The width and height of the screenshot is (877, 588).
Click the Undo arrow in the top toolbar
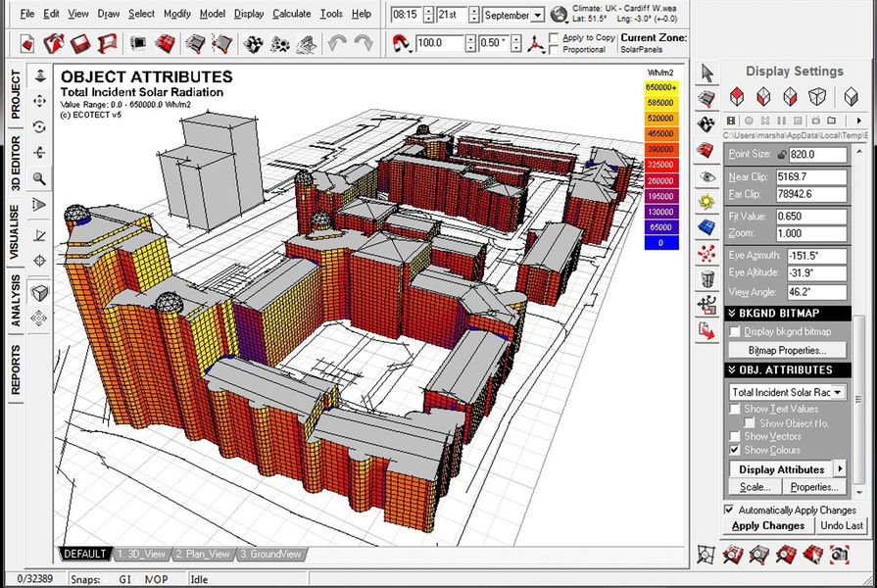[337, 44]
